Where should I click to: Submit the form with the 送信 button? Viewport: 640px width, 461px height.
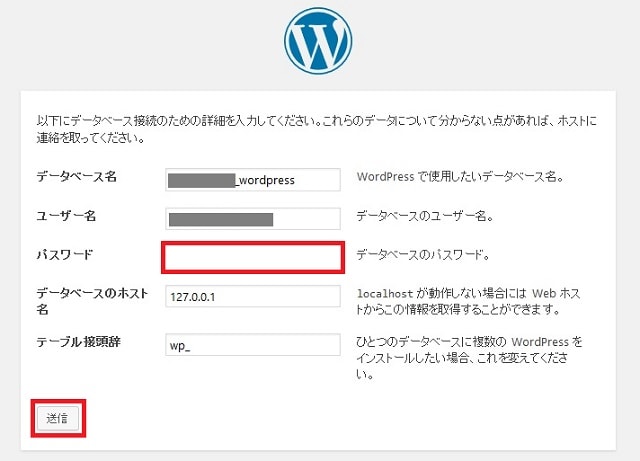click(58, 418)
